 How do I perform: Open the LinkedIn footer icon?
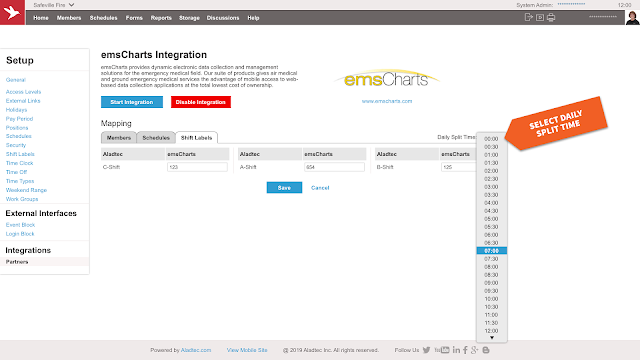(456, 350)
